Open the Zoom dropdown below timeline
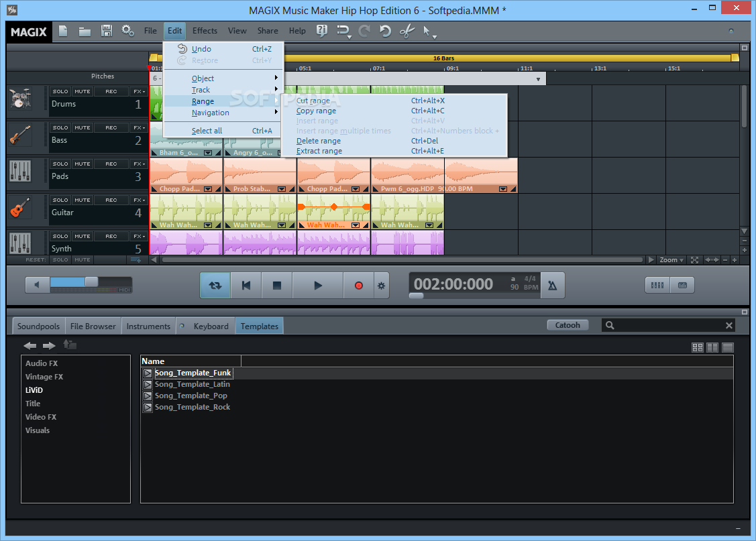The height and width of the screenshot is (541, 756). click(x=671, y=259)
